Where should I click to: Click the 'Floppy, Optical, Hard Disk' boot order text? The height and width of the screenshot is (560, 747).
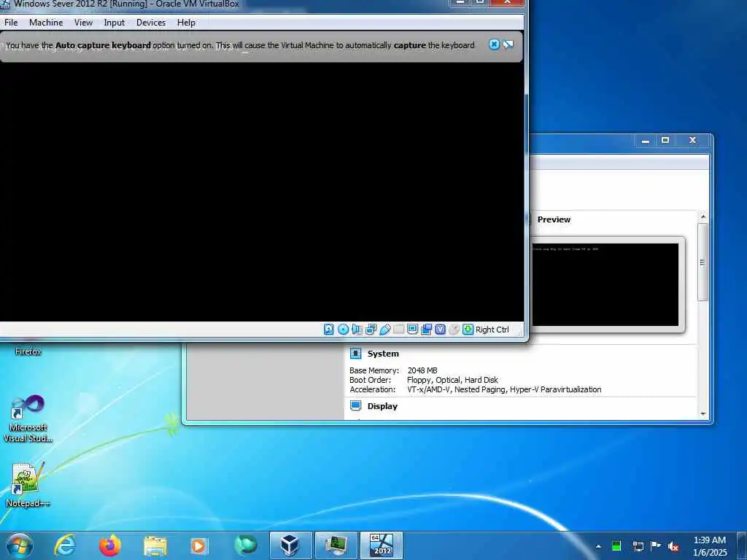pyautogui.click(x=452, y=380)
